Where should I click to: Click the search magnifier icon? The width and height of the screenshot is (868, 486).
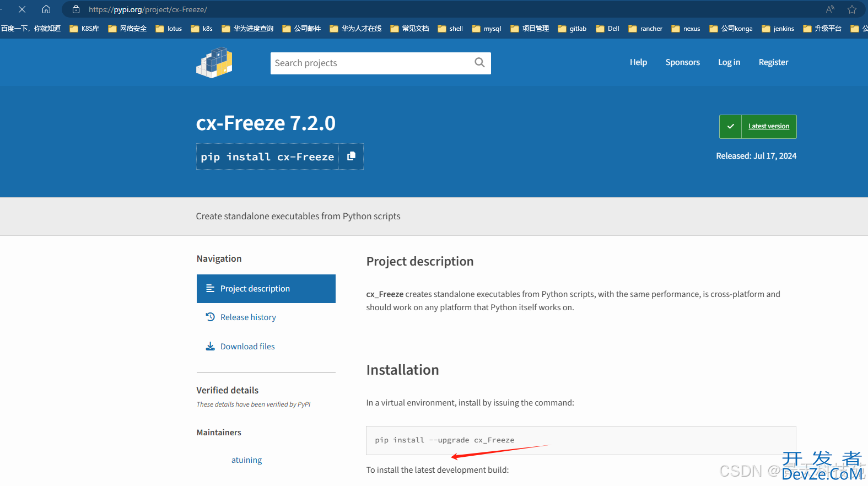479,63
